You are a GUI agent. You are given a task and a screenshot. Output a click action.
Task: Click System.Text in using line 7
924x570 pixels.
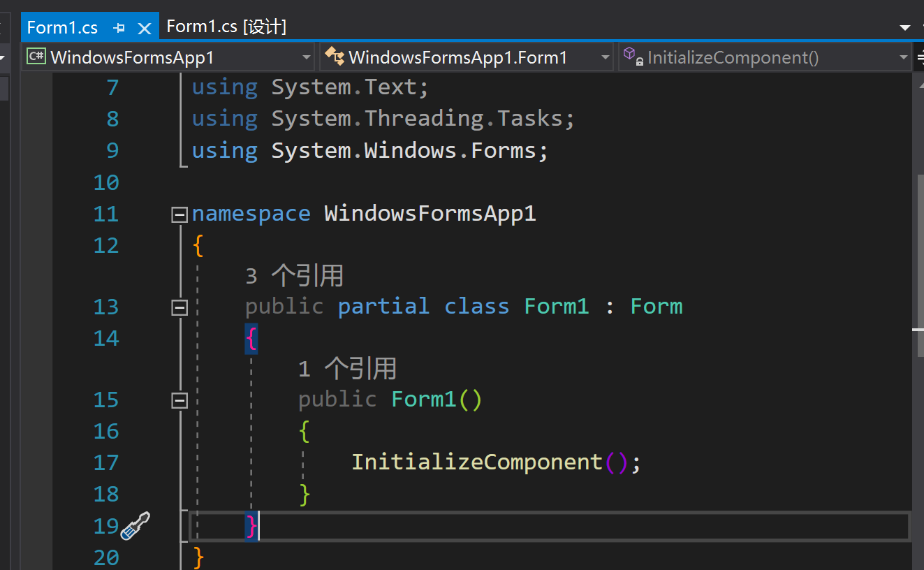coord(344,87)
